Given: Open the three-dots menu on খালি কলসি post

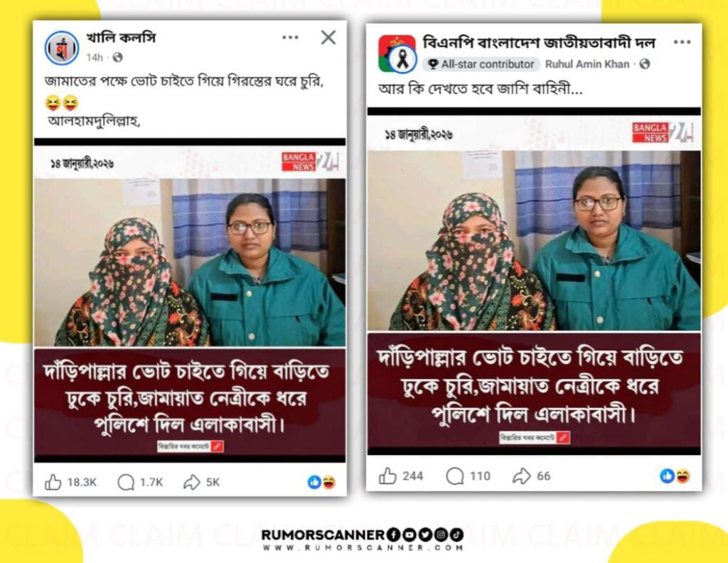Looking at the screenshot, I should pyautogui.click(x=290, y=37).
